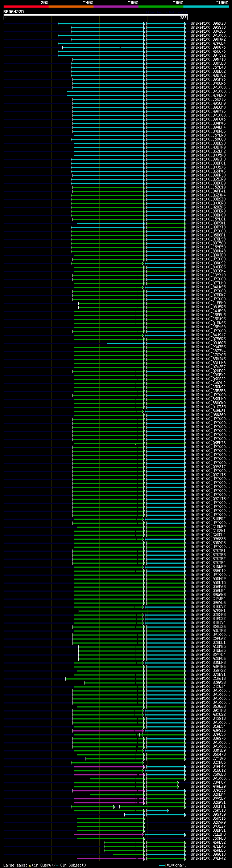
Task: Click hit label UniRef100_B7P155
Action: (x=208, y=791)
